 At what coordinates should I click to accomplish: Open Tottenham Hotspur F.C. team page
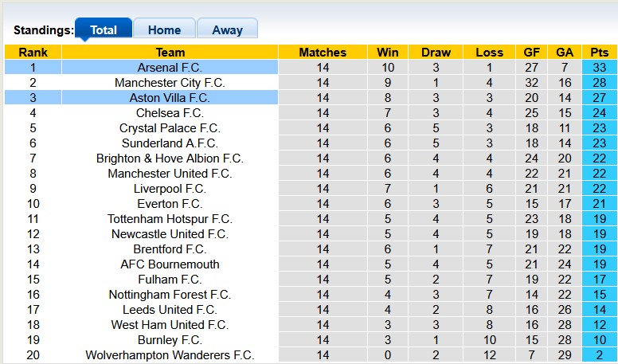point(170,219)
